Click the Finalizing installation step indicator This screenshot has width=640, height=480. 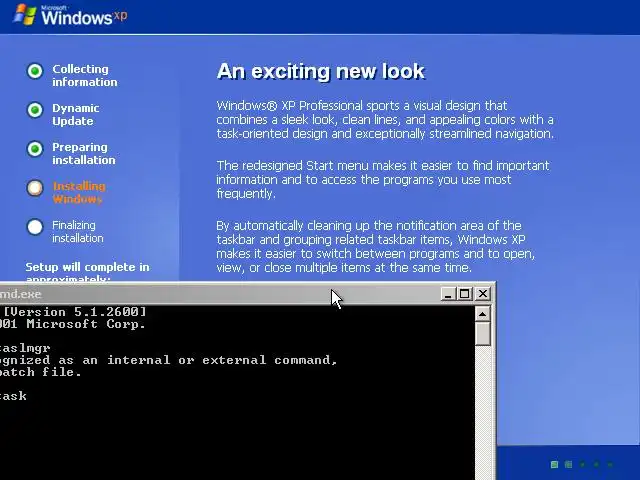pos(35,227)
